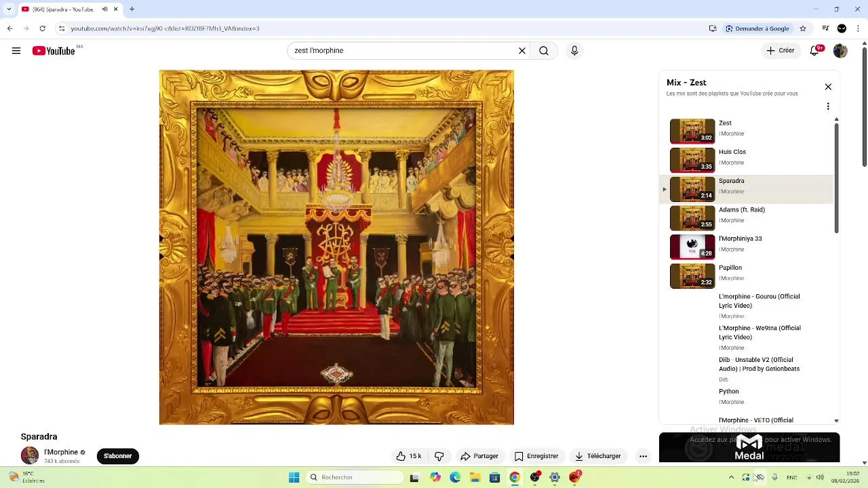Click the Sparadra video player

(x=336, y=247)
